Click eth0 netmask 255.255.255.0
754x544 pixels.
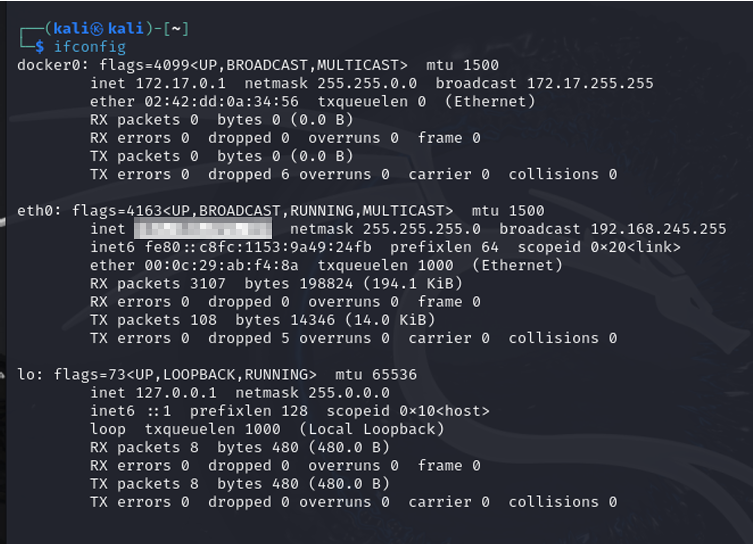(x=421, y=229)
